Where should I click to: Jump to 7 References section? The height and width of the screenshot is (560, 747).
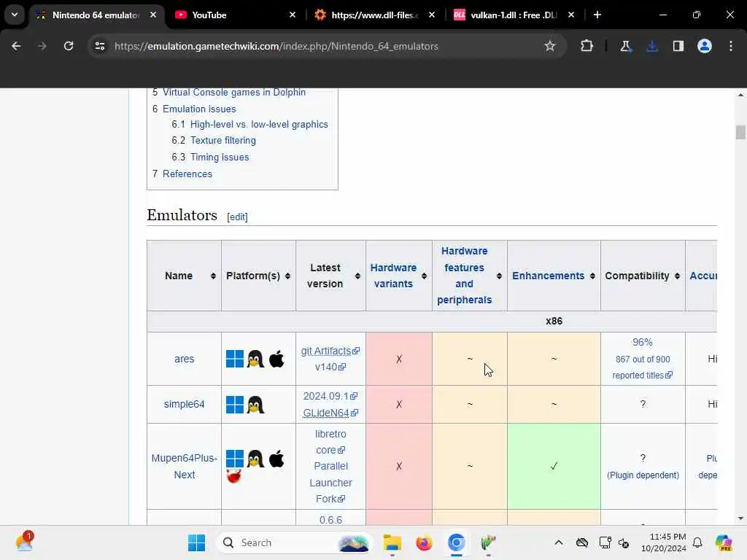pyautogui.click(x=187, y=174)
